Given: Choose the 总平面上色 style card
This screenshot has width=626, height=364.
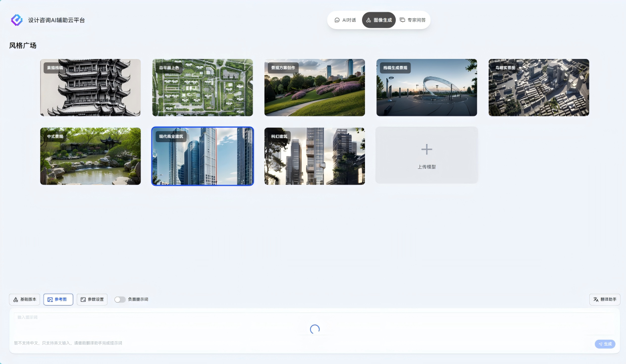Looking at the screenshot, I should pyautogui.click(x=203, y=88).
